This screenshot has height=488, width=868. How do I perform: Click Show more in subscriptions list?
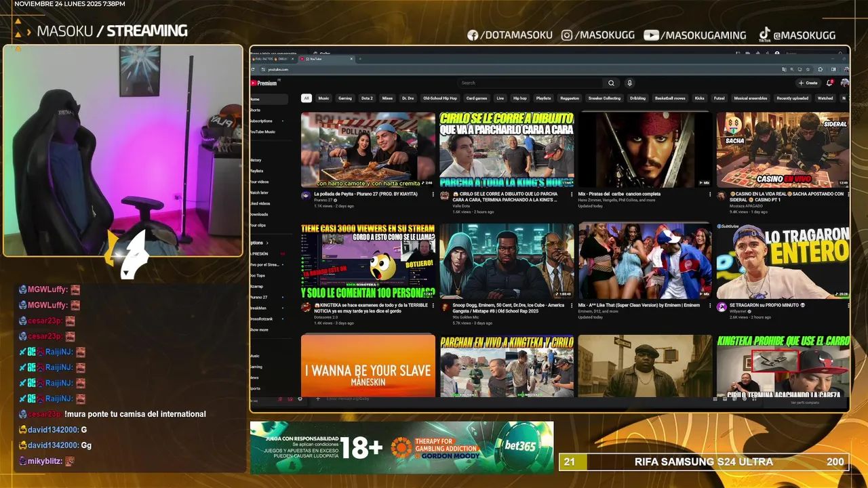(x=260, y=329)
